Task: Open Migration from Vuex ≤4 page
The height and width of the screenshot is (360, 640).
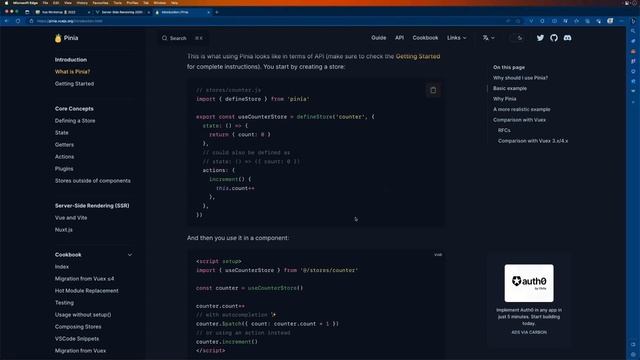Action: point(84,279)
